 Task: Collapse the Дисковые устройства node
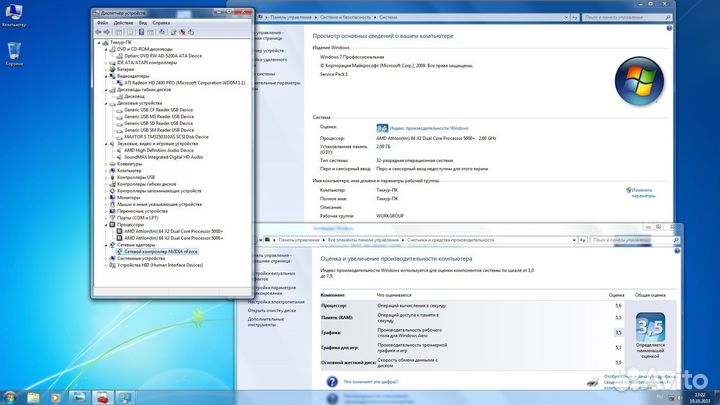(x=106, y=103)
